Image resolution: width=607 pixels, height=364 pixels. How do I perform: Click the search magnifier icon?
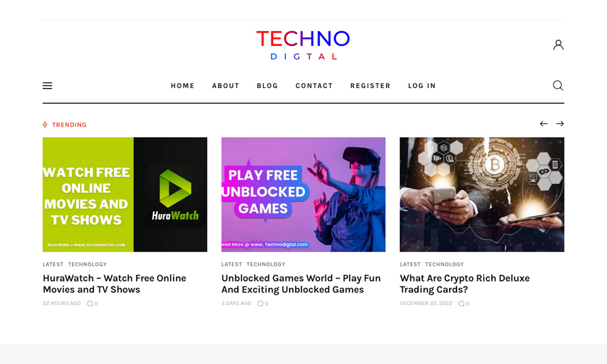(x=558, y=86)
